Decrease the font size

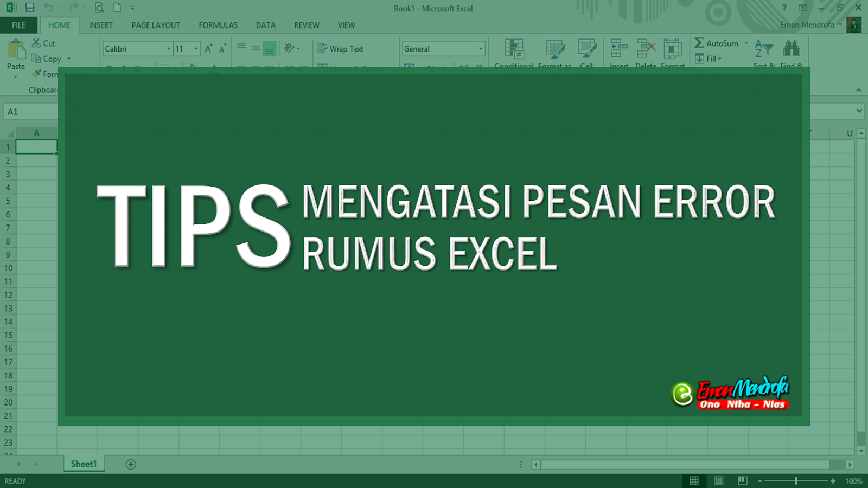(222, 49)
